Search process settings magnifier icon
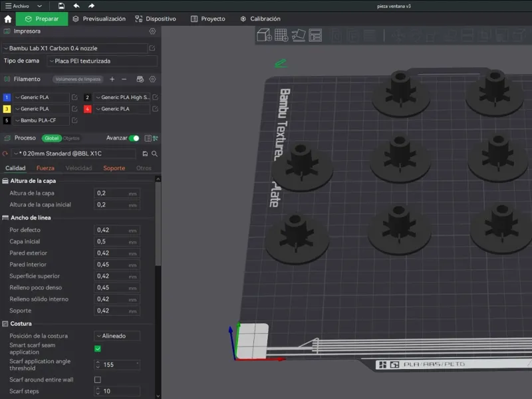The image size is (532, 399). [154, 154]
